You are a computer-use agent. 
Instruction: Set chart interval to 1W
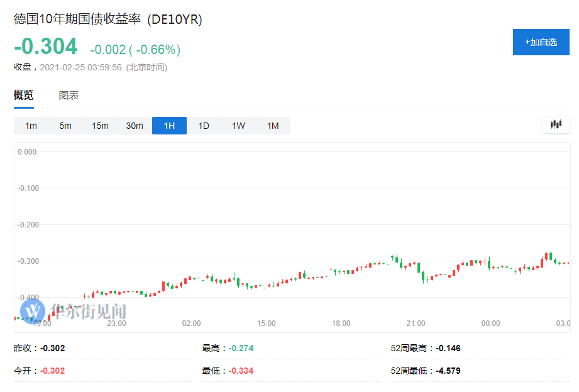238,126
